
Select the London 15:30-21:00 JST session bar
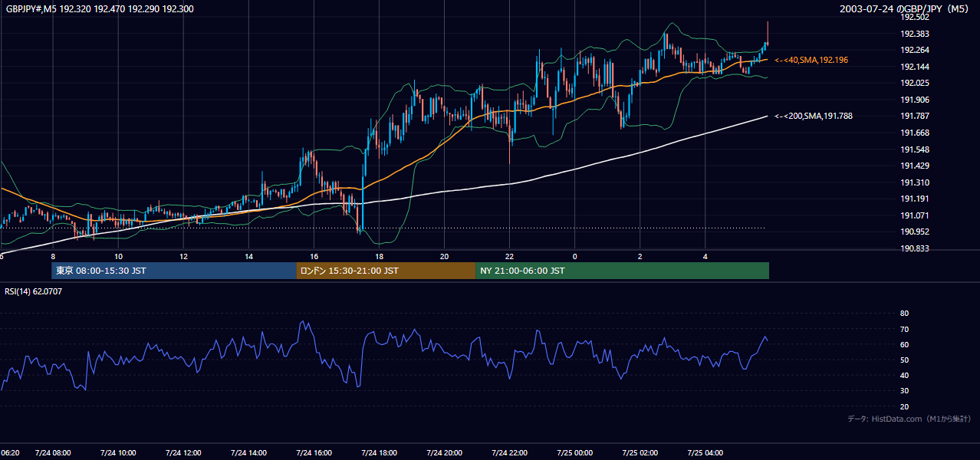pos(386,271)
